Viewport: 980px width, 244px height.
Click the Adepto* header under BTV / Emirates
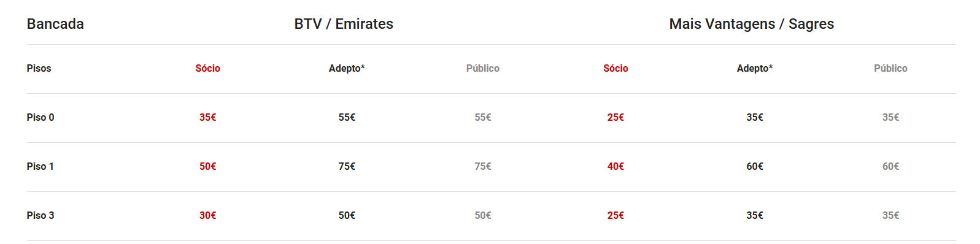tap(347, 68)
